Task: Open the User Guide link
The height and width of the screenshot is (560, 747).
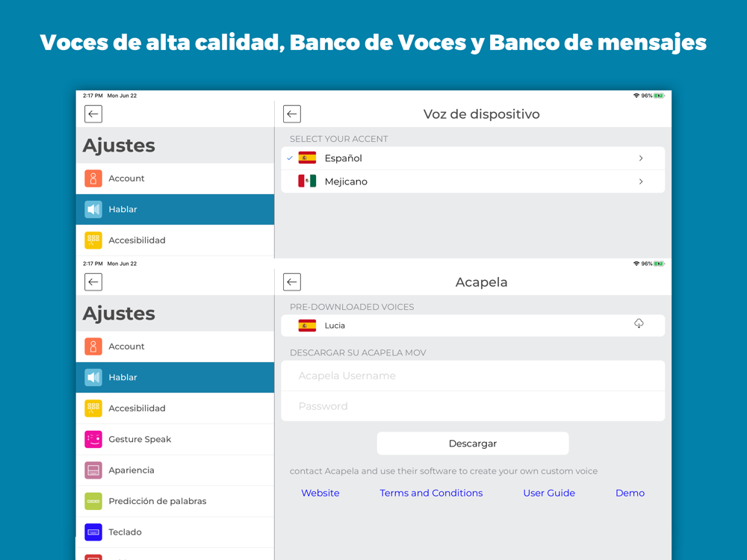Action: [x=549, y=493]
